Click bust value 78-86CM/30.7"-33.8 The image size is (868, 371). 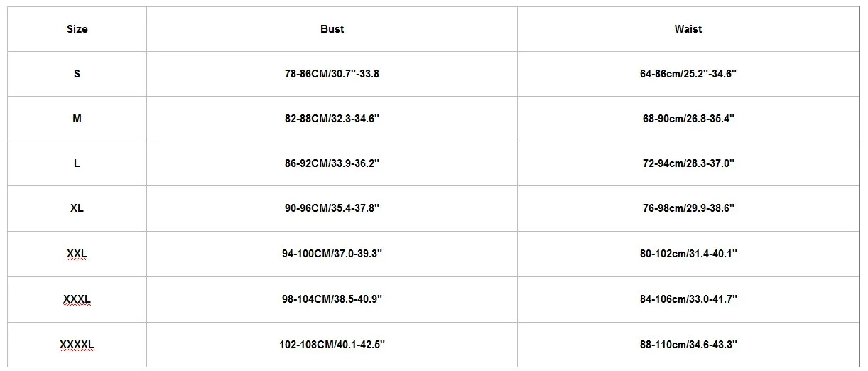coord(332,74)
